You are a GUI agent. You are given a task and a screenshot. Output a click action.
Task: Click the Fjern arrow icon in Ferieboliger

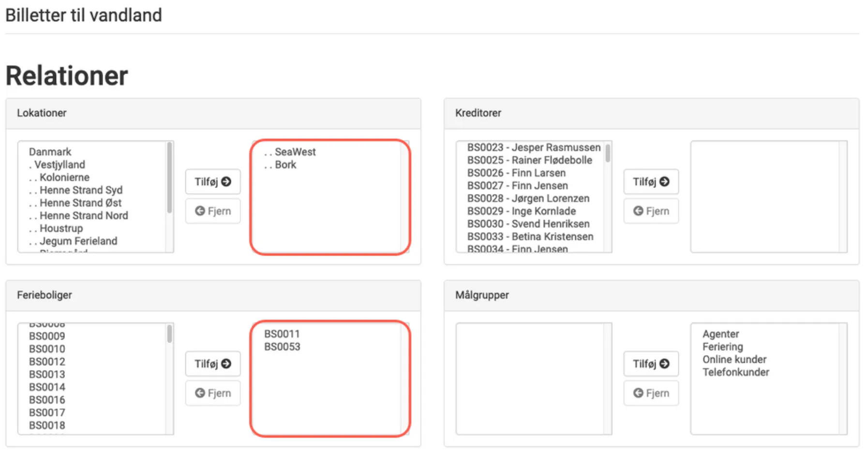tap(200, 393)
